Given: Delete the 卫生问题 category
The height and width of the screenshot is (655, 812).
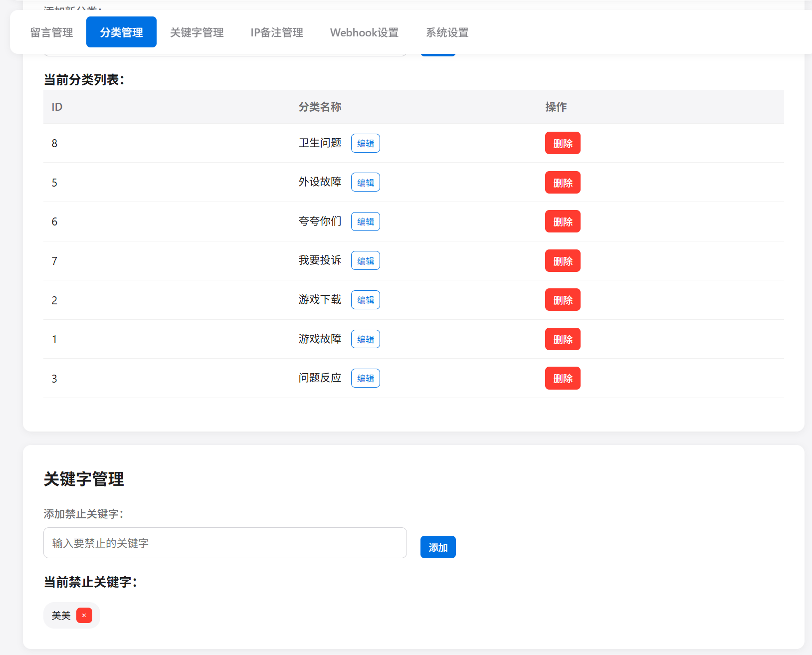Looking at the screenshot, I should point(562,143).
